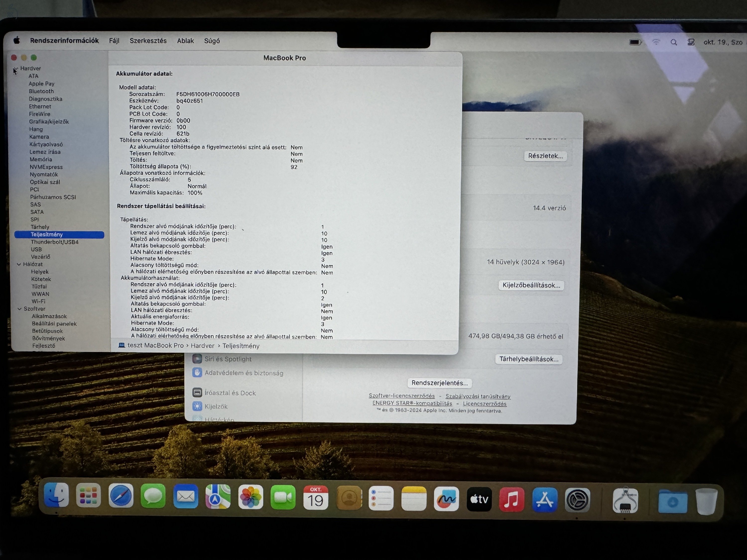Select Thunderbolt/USB4 in the sidebar

[55, 242]
